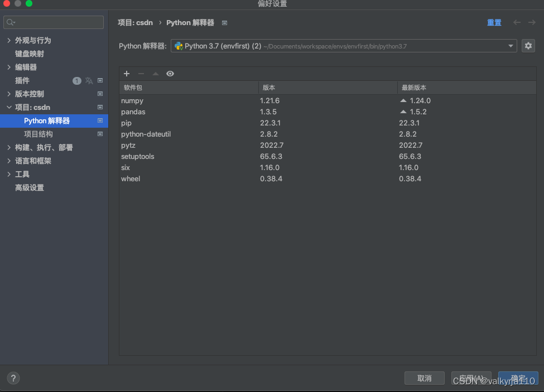Click the 确定 OK button
Screen dimensions: 544x392
click(x=518, y=378)
